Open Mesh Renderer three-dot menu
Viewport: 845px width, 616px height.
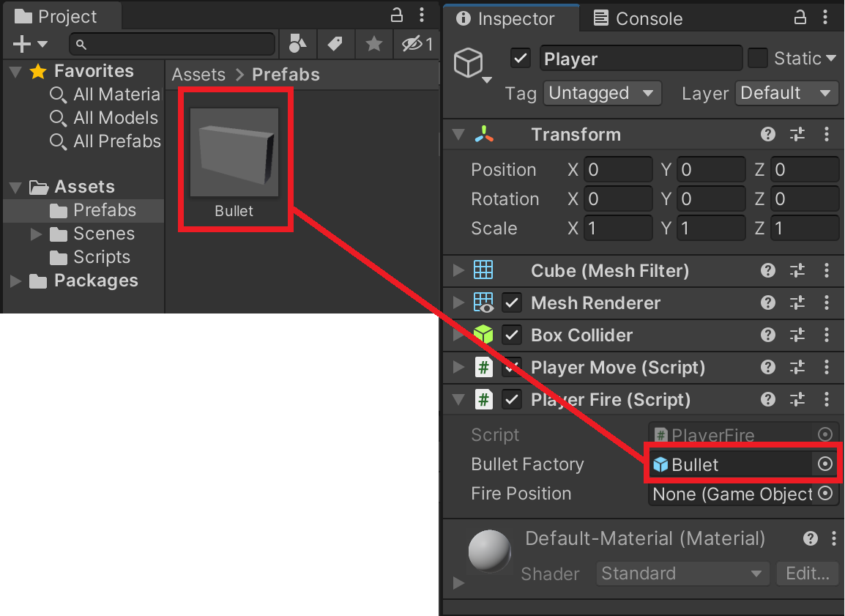[827, 303]
